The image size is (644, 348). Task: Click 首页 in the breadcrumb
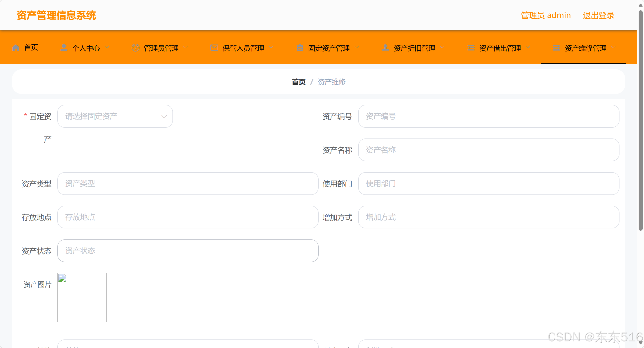[298, 82]
